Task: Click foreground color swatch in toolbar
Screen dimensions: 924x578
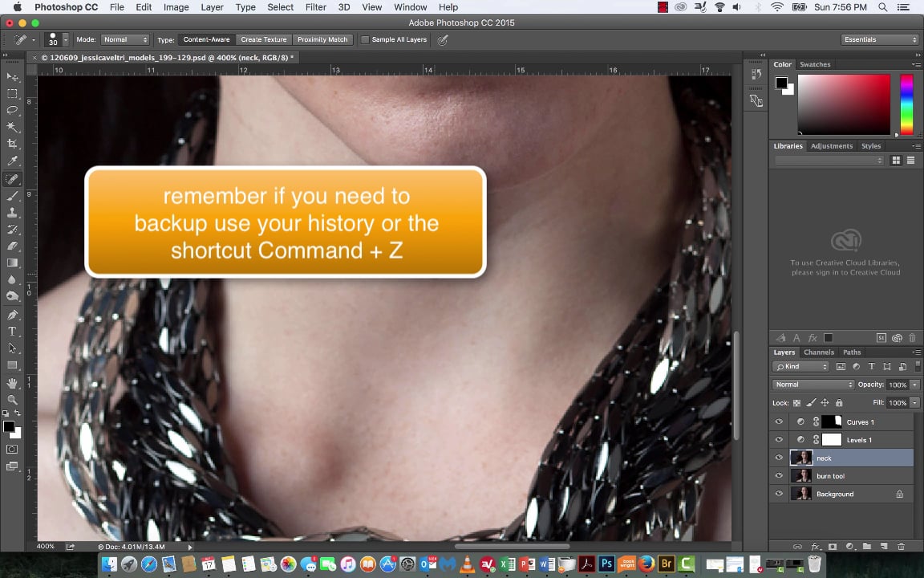Action: tap(9, 426)
